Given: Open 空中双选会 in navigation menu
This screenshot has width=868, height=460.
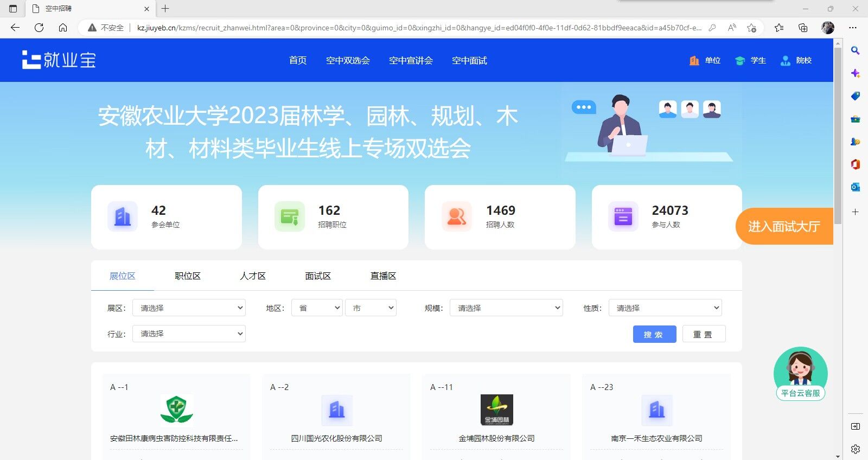Looking at the screenshot, I should (x=348, y=61).
